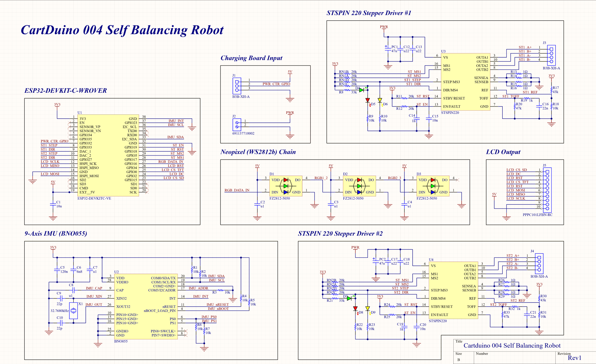Select the LCD_CS_TFT label on J5
This screenshot has width=596, height=364.
[x=517, y=182]
